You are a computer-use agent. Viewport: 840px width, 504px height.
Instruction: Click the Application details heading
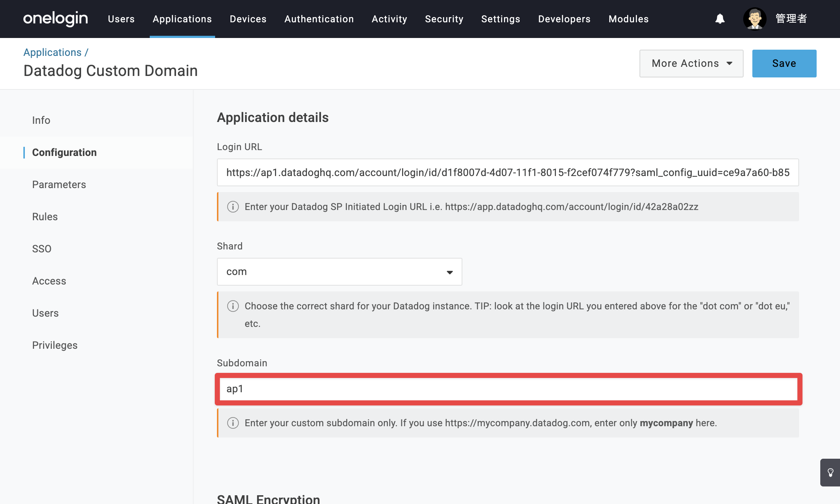pyautogui.click(x=273, y=118)
